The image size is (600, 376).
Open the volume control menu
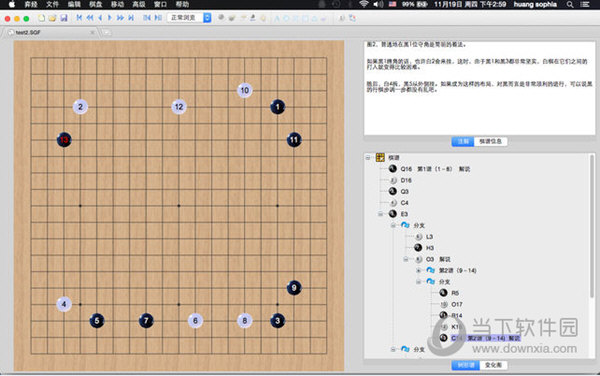click(x=378, y=5)
